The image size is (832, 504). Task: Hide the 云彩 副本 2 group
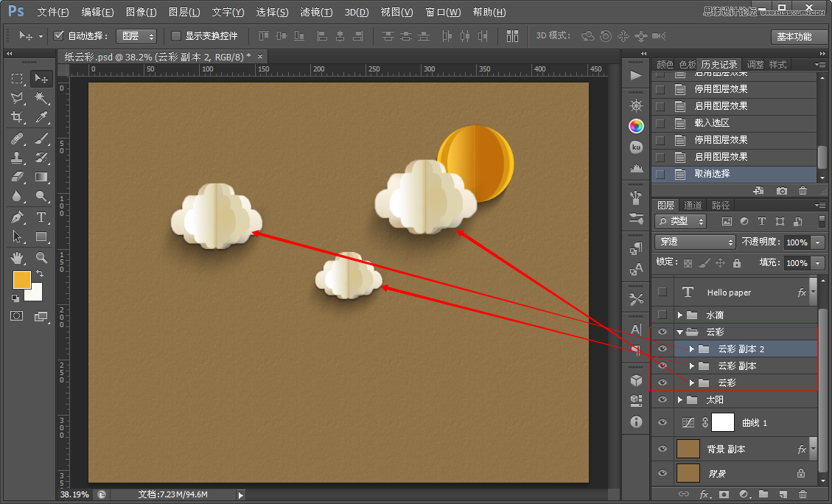click(x=663, y=349)
